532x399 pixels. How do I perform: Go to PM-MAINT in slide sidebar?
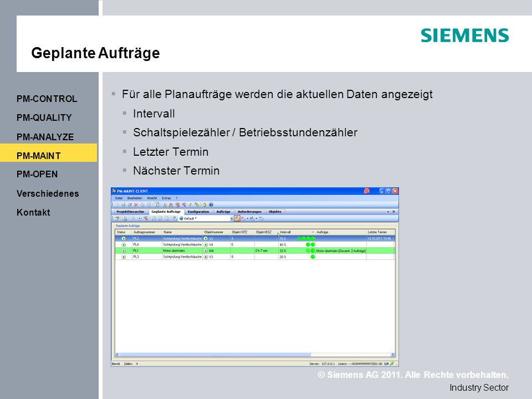coord(49,153)
